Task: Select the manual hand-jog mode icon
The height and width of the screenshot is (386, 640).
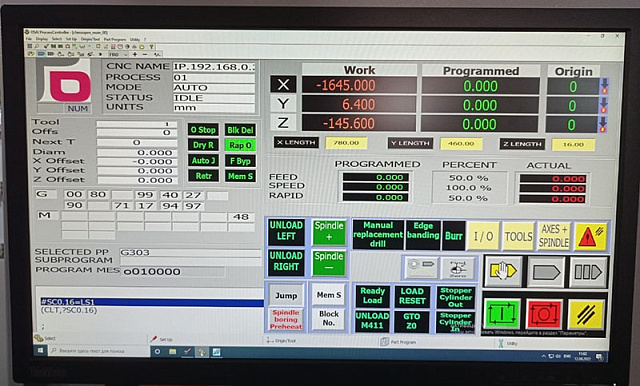Action: pos(503,271)
